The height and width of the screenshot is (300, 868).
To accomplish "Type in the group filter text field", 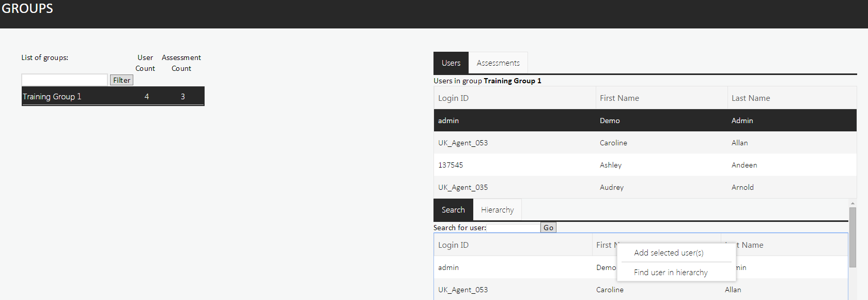I will tap(65, 80).
